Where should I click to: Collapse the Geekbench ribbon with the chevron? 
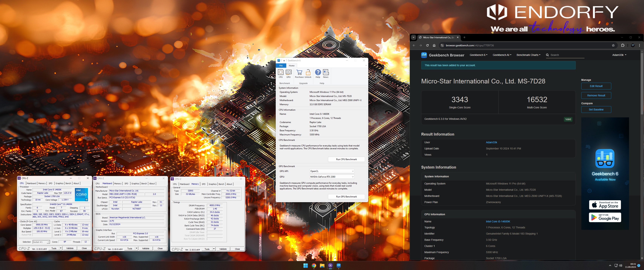pyautogui.click(x=366, y=65)
